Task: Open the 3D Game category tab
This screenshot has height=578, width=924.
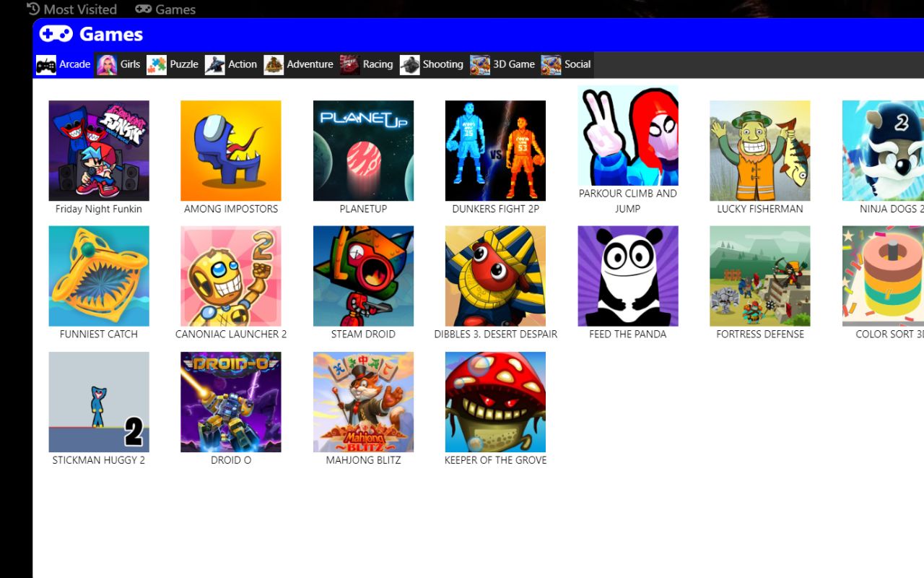Action: [502, 64]
